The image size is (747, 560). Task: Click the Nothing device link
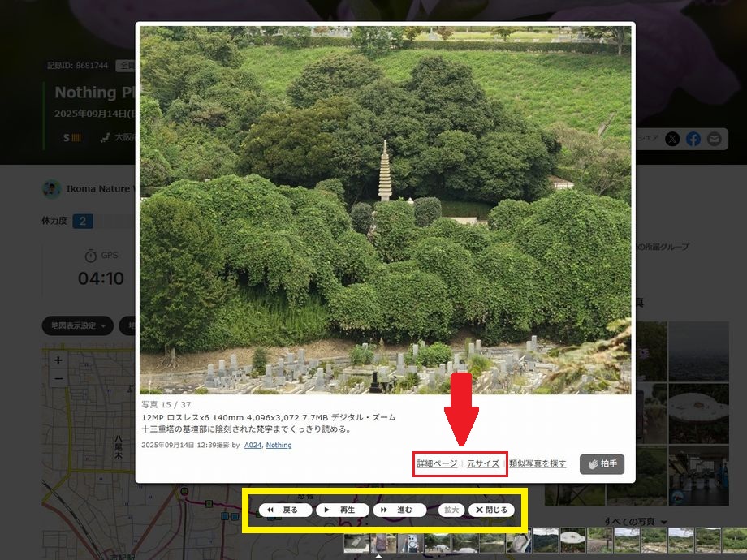tap(279, 445)
